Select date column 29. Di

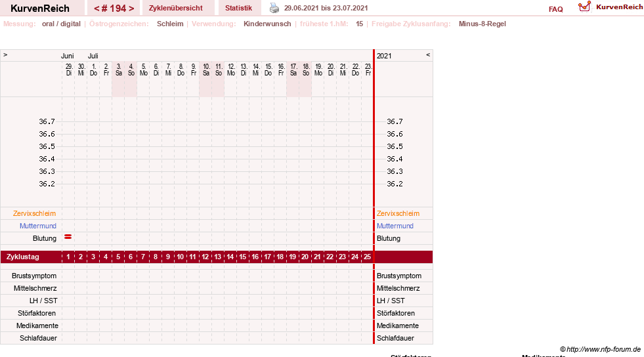point(68,70)
